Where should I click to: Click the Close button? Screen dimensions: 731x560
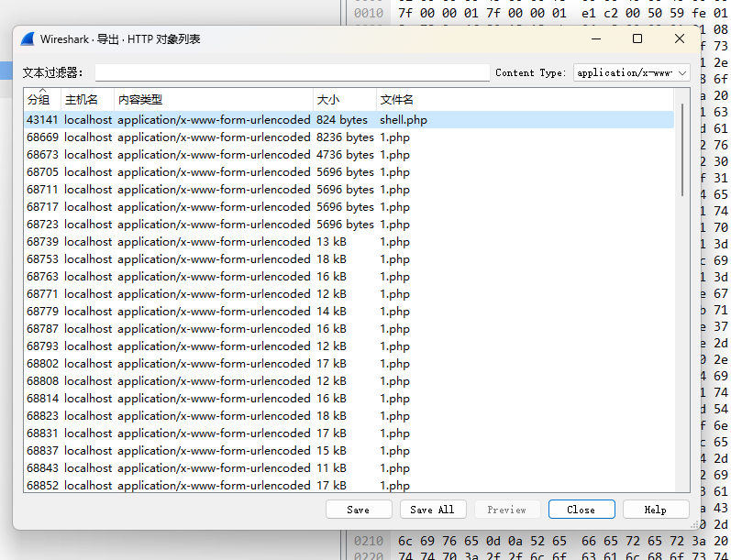[x=581, y=510]
